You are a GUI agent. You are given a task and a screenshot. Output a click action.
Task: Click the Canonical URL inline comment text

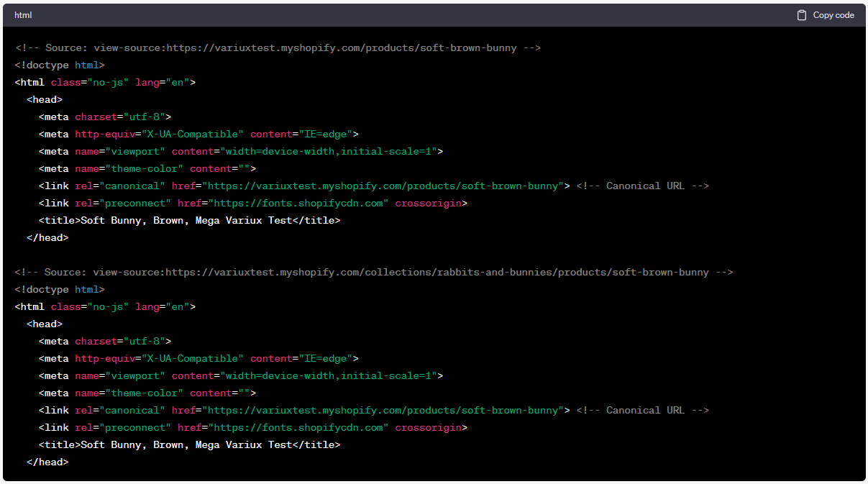point(642,186)
